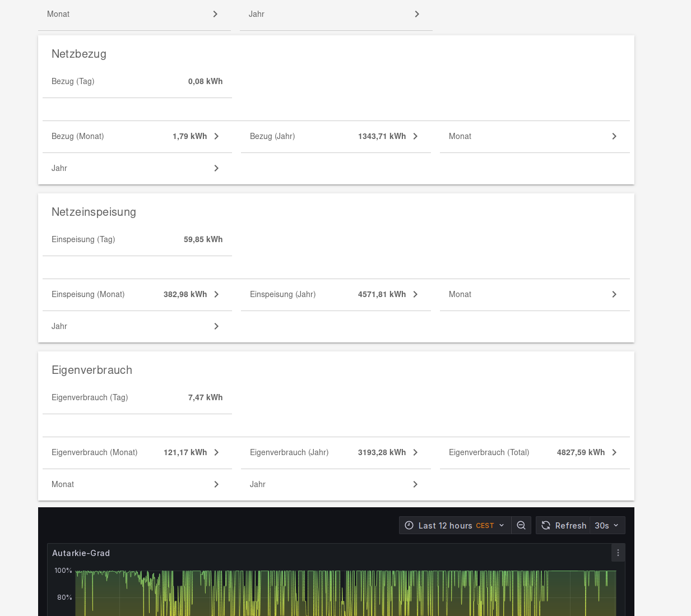Open the Last 12 hours time picker
This screenshot has height=616, width=691.
coord(455,525)
